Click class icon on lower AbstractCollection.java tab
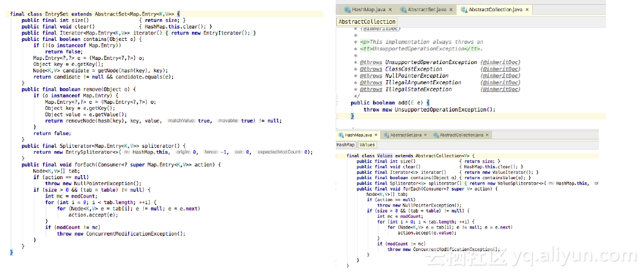Viewport: 644px width, 273px height. click(x=435, y=135)
